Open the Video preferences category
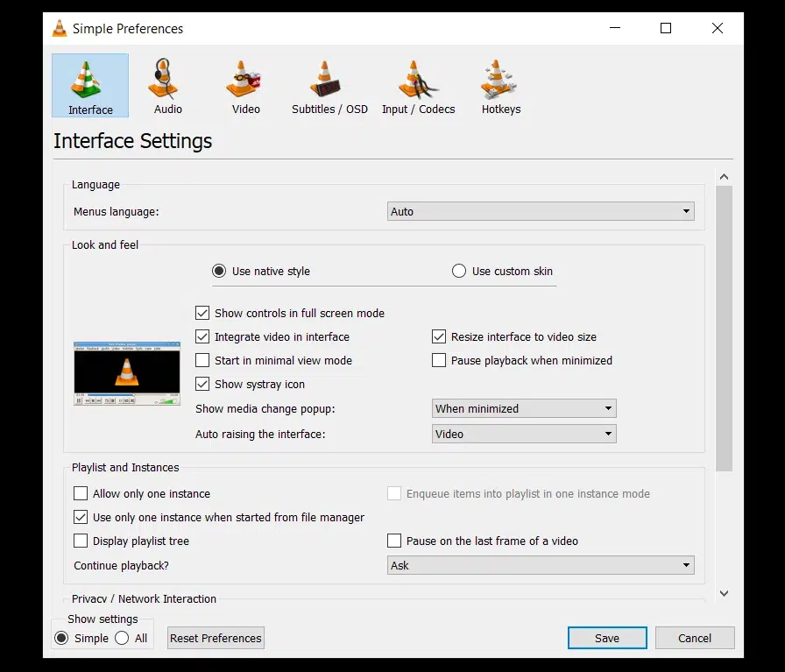The image size is (785, 672). tap(245, 86)
